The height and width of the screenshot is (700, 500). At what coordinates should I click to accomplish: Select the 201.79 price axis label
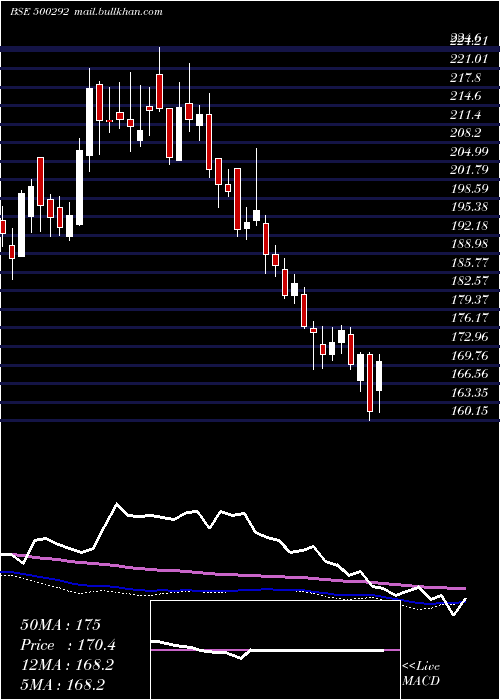469,171
